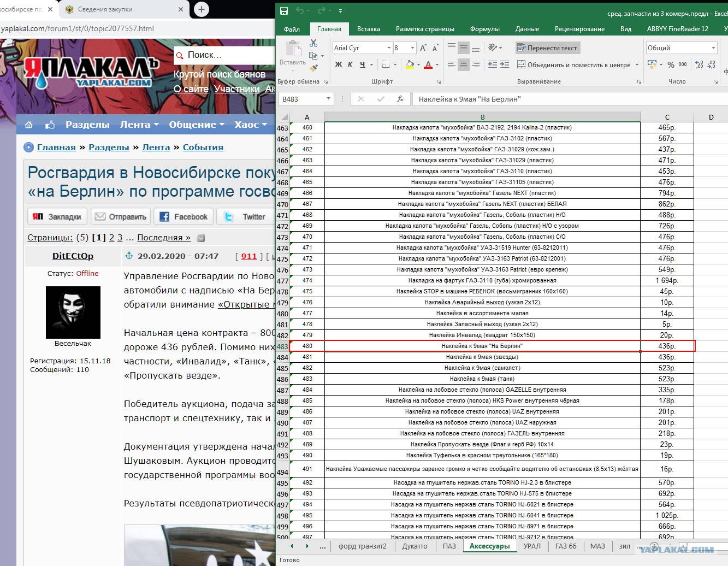728x566 pixels.
Task: Open merge cells dropdown arrow
Action: point(637,64)
